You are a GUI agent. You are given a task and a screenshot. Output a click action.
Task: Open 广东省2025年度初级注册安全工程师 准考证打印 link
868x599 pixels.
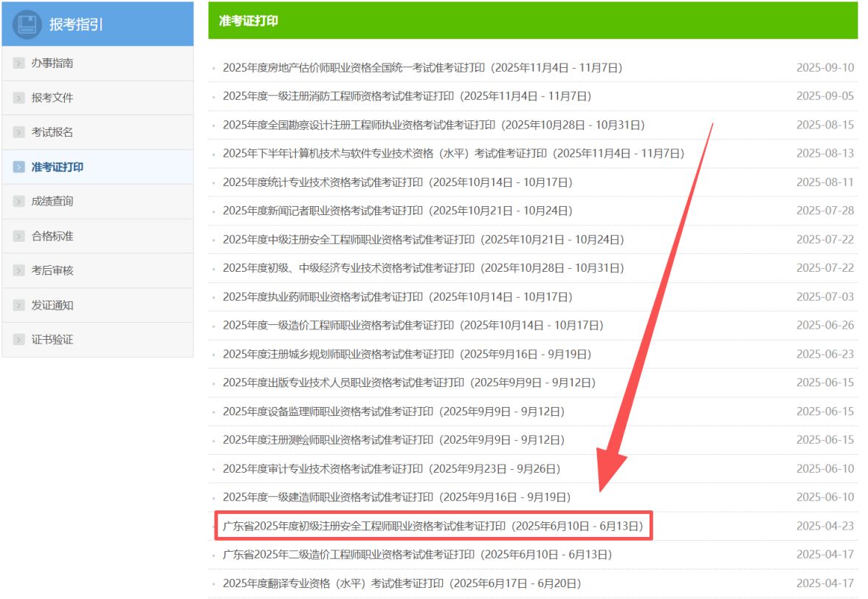(433, 526)
